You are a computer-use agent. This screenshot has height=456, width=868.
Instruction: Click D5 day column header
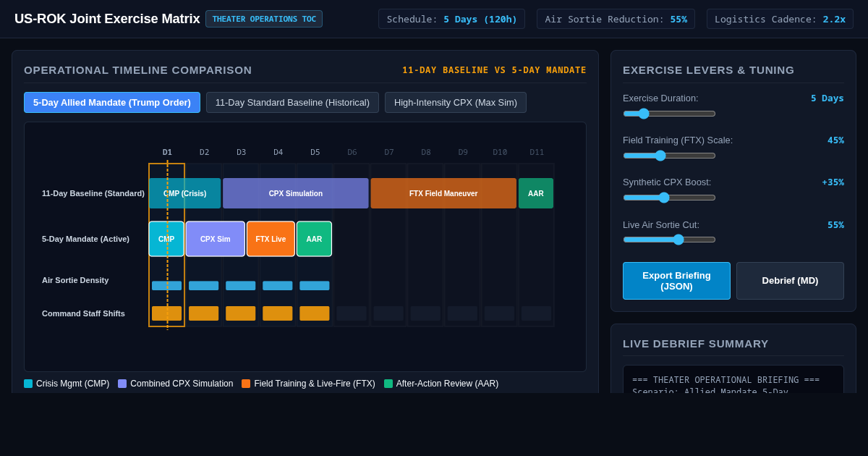315,152
